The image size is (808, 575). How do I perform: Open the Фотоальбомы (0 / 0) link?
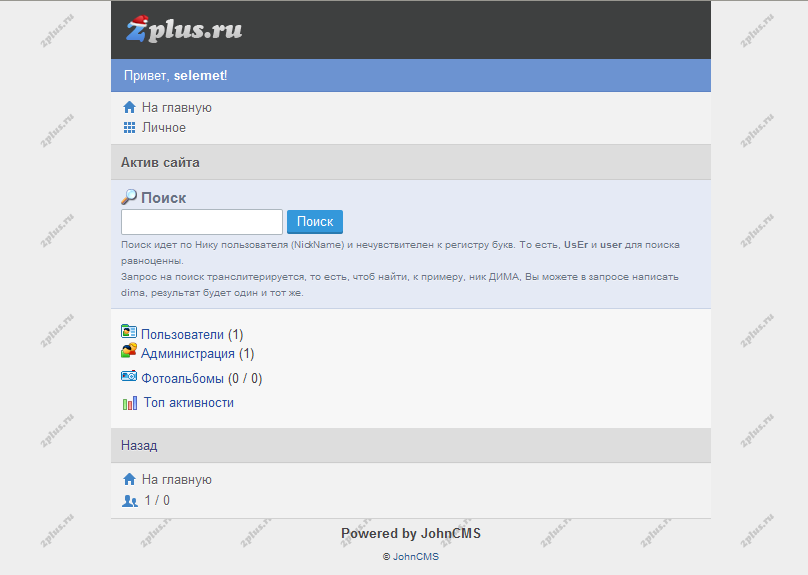[x=201, y=379]
